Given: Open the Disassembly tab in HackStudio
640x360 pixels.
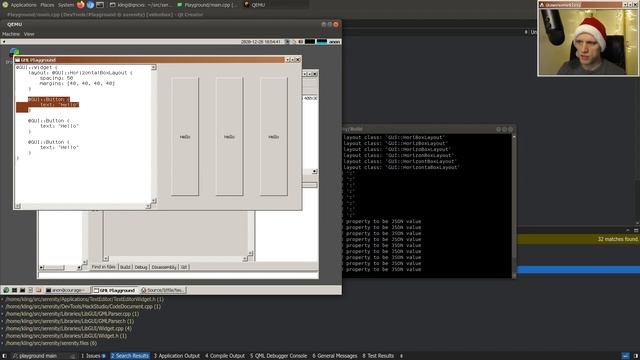Looking at the screenshot, I should [x=164, y=267].
